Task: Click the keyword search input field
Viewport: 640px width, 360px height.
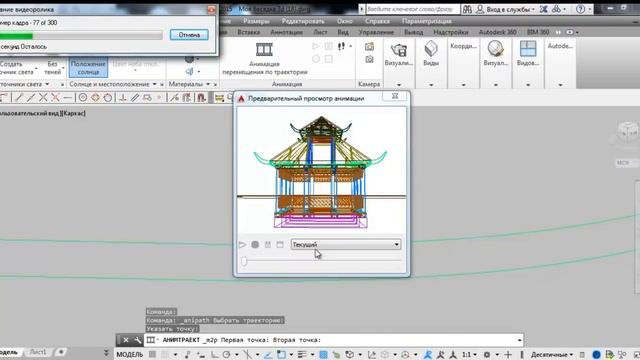Action: click(412, 9)
